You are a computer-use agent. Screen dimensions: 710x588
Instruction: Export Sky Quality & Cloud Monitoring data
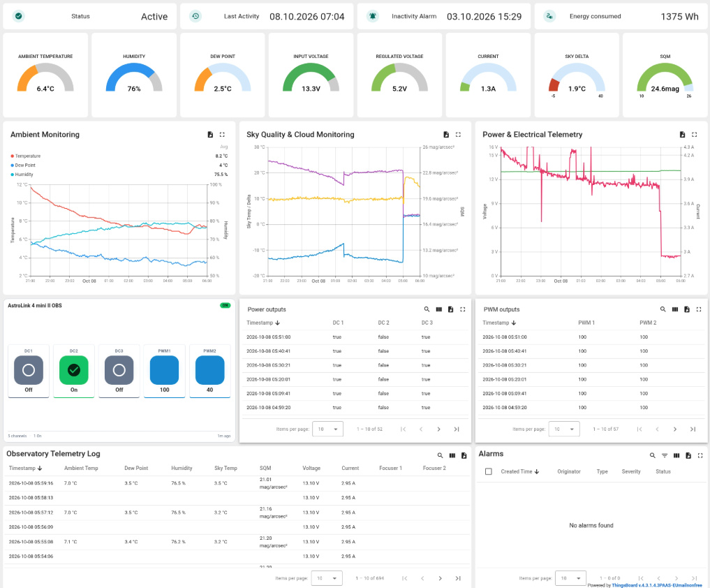(x=446, y=135)
